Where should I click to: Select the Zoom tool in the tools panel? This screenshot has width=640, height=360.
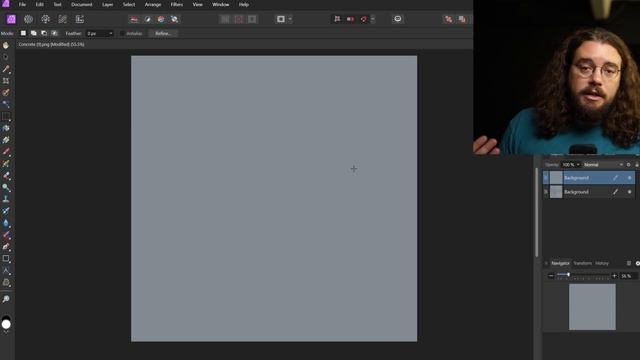tap(6, 299)
